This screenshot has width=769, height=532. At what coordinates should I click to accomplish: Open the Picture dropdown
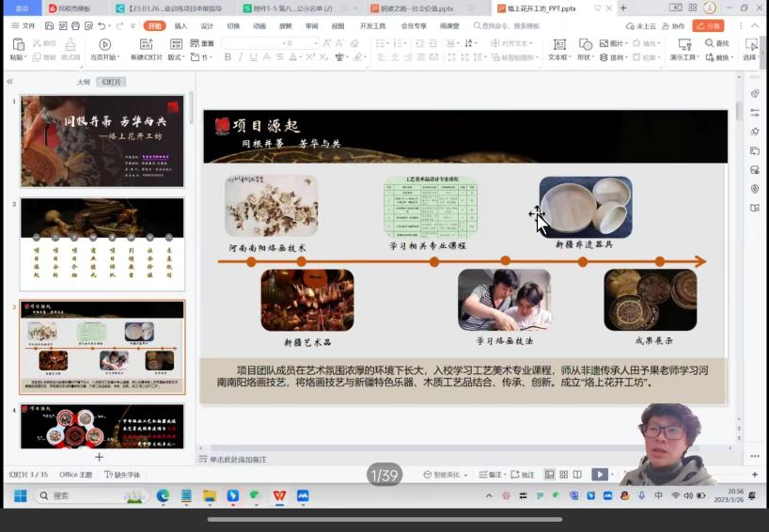pyautogui.click(x=614, y=43)
